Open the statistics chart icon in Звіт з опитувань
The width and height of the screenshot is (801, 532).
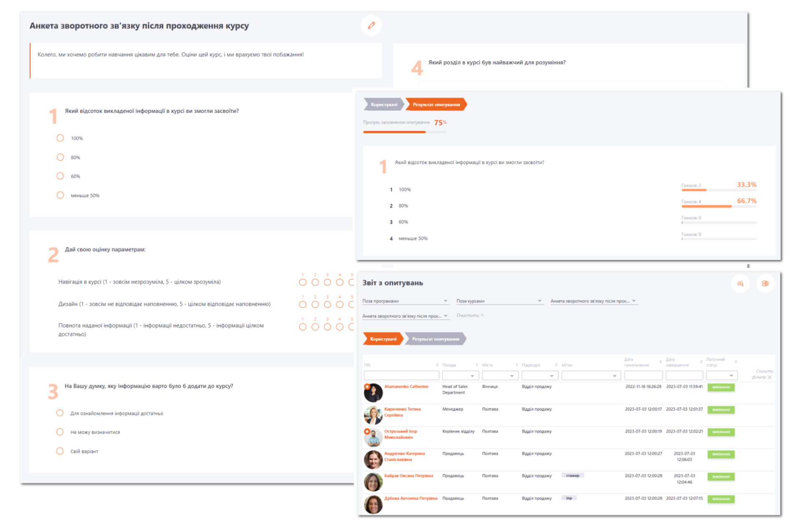point(741,284)
